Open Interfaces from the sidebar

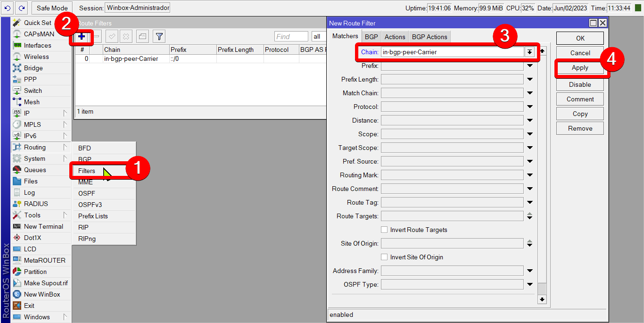click(x=37, y=45)
